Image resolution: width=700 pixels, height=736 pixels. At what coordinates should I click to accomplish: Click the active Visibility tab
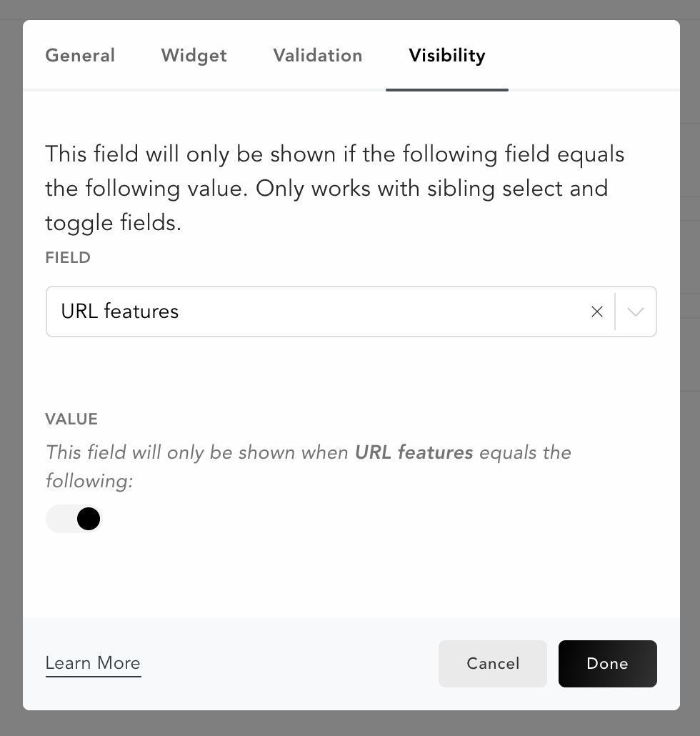pos(446,56)
